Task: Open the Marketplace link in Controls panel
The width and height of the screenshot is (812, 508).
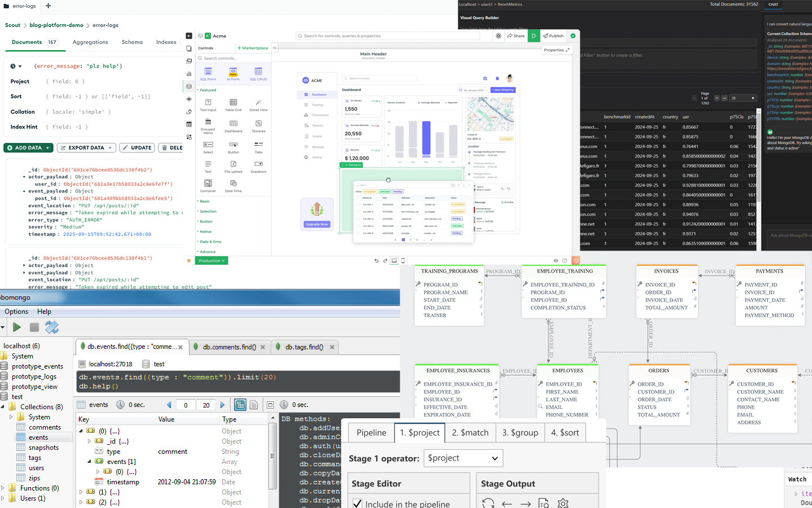Action: (x=253, y=48)
